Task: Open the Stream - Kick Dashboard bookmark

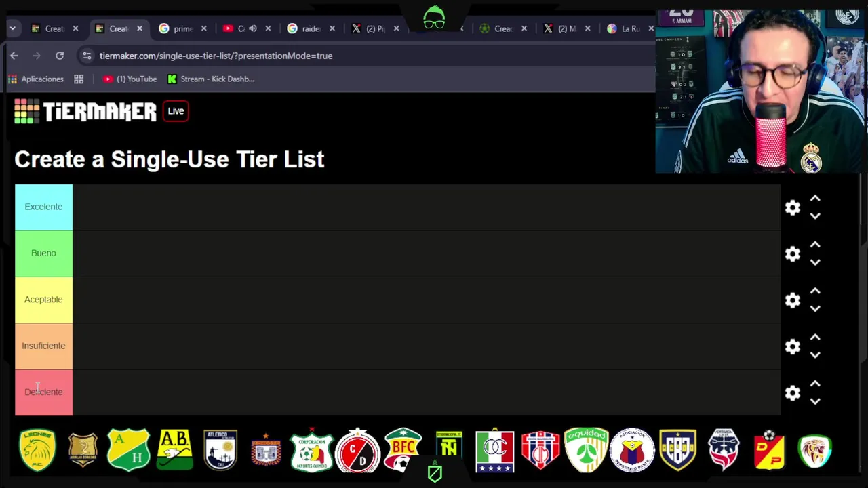Action: tap(211, 79)
